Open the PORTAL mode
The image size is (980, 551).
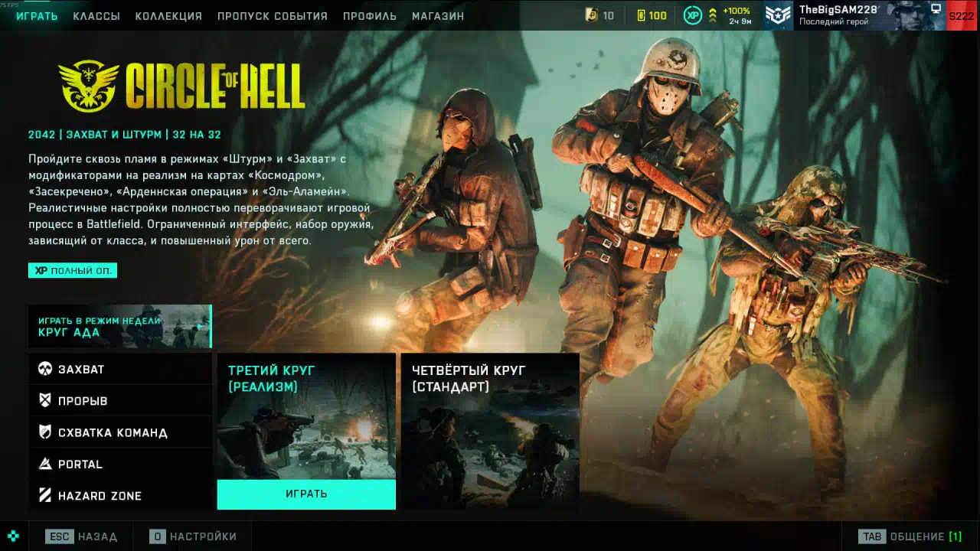[x=120, y=464]
